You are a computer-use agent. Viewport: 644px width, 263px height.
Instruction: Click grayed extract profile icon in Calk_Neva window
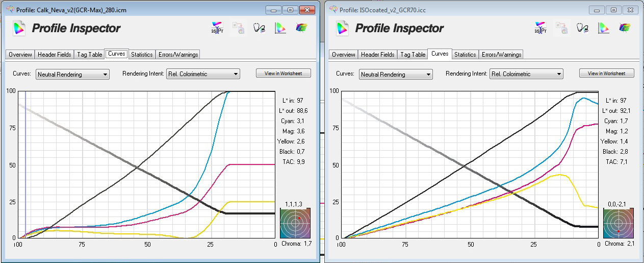click(x=238, y=28)
